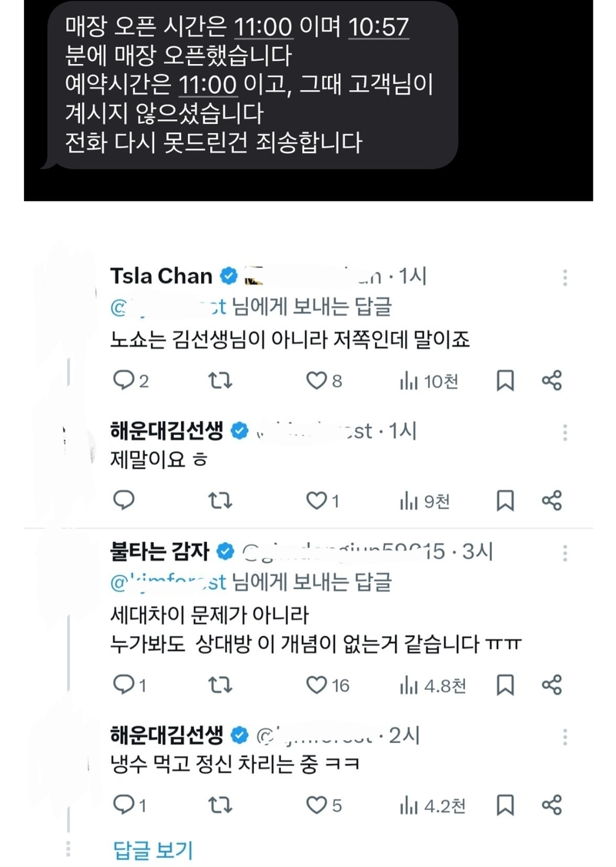
Task: Bookmark the 냉수 먹고 정신 차리는 중 tweet
Action: click(505, 805)
